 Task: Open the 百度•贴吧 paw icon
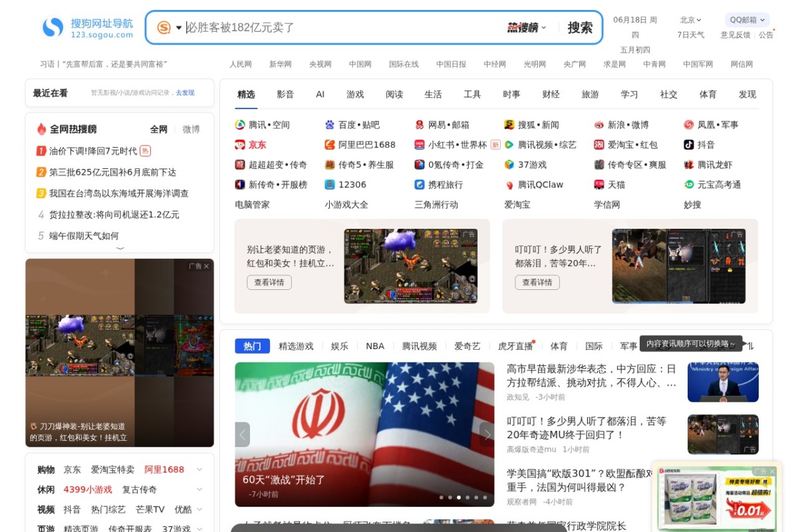[x=330, y=124]
